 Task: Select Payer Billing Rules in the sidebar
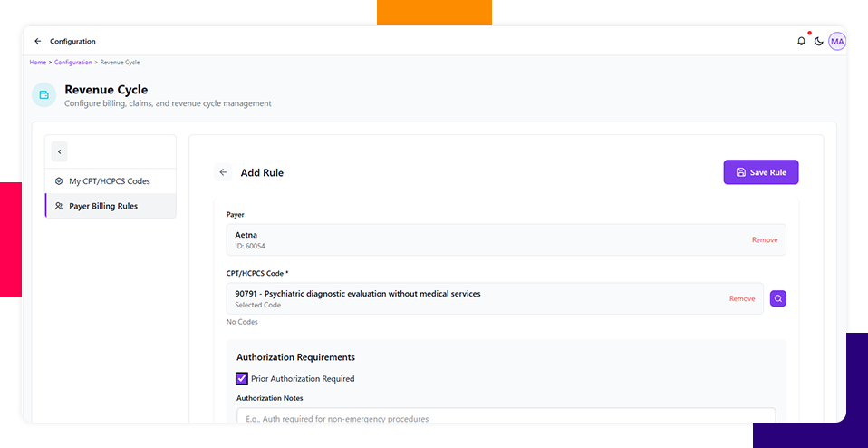[x=102, y=206]
